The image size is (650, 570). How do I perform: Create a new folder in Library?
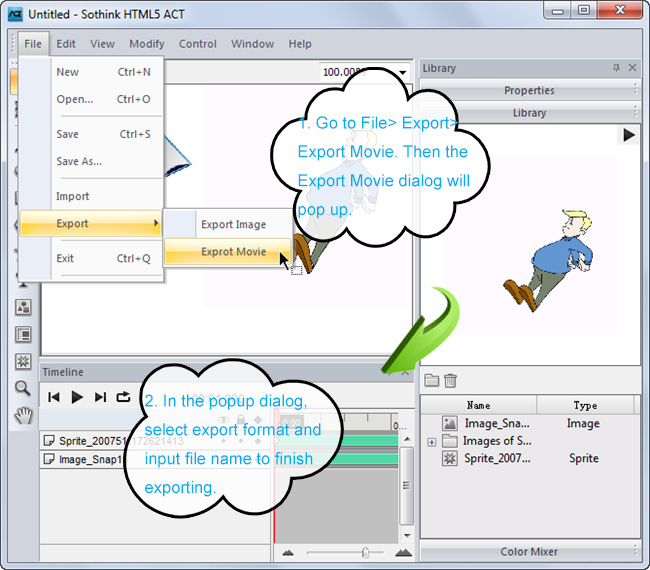pos(432,380)
